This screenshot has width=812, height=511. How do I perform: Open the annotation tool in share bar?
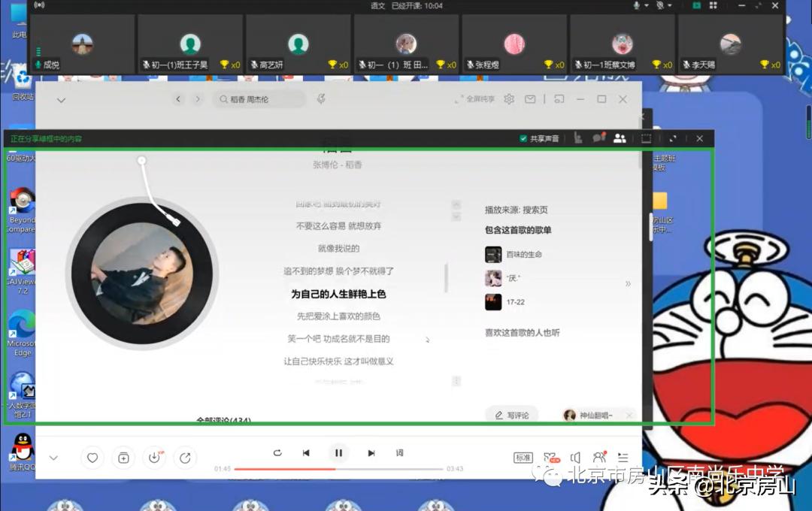(x=578, y=138)
